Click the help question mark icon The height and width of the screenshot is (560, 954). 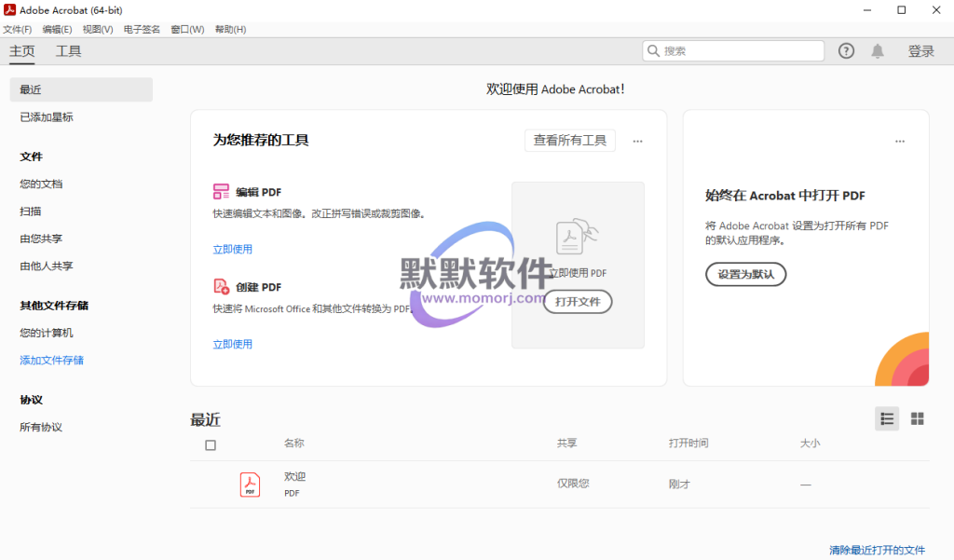coord(846,51)
